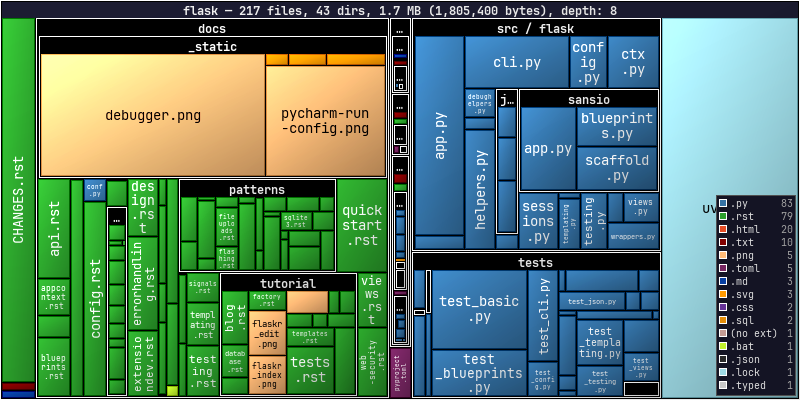Select the extensiondev.rst block

pyautogui.click(x=143, y=363)
